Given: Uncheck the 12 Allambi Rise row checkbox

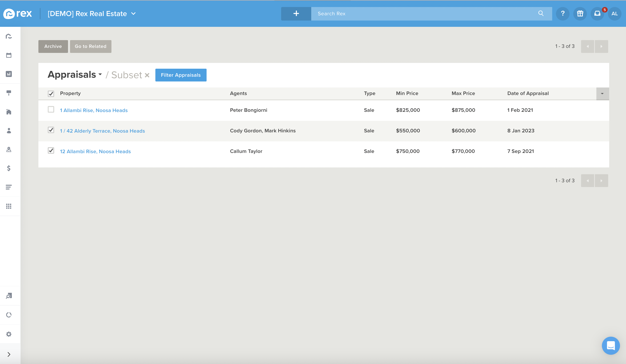Looking at the screenshot, I should [x=51, y=150].
